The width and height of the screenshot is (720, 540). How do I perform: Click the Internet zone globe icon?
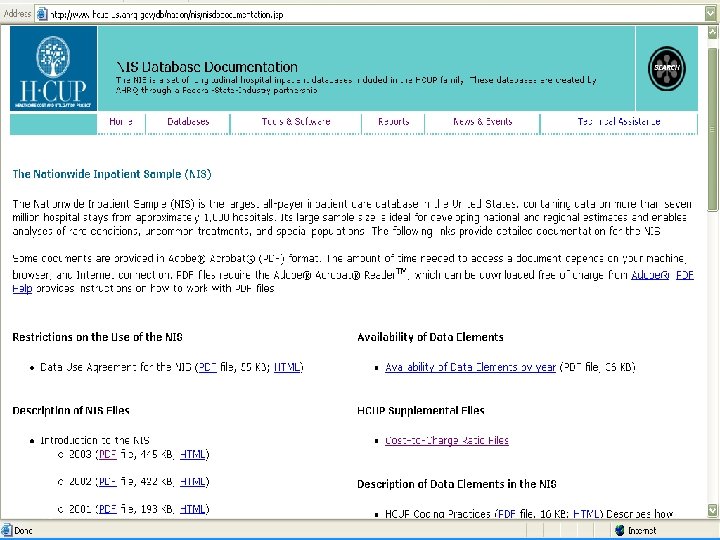[x=619, y=530]
